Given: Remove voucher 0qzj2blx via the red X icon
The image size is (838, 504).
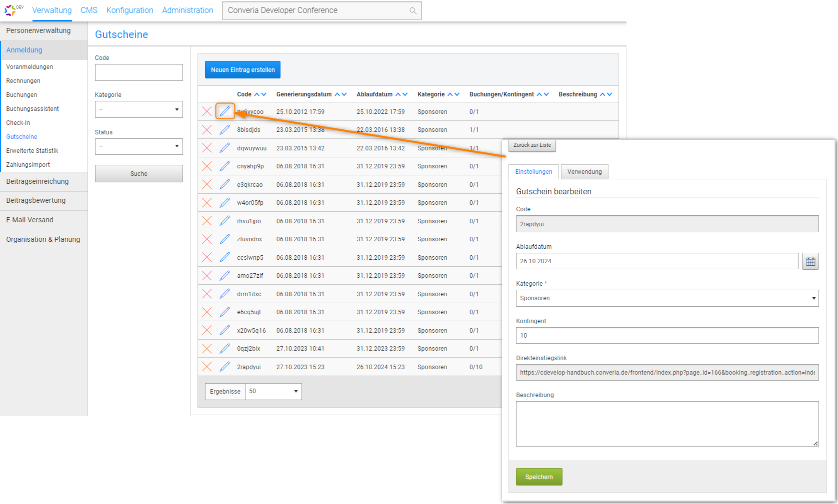Looking at the screenshot, I should tap(207, 349).
